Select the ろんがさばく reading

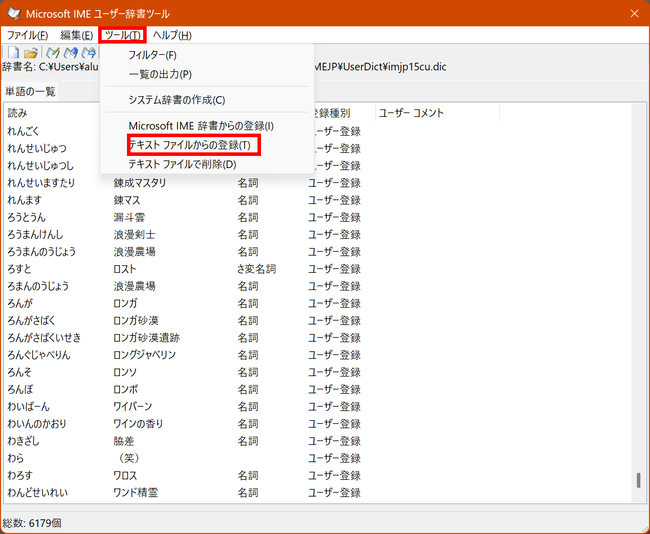click(x=32, y=320)
